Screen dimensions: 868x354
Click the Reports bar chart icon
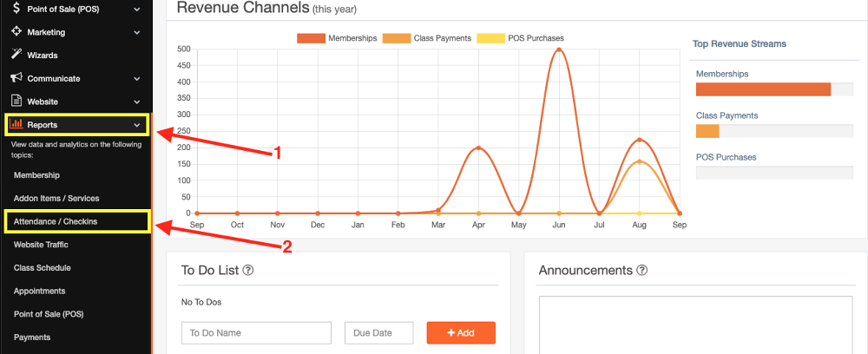point(17,125)
